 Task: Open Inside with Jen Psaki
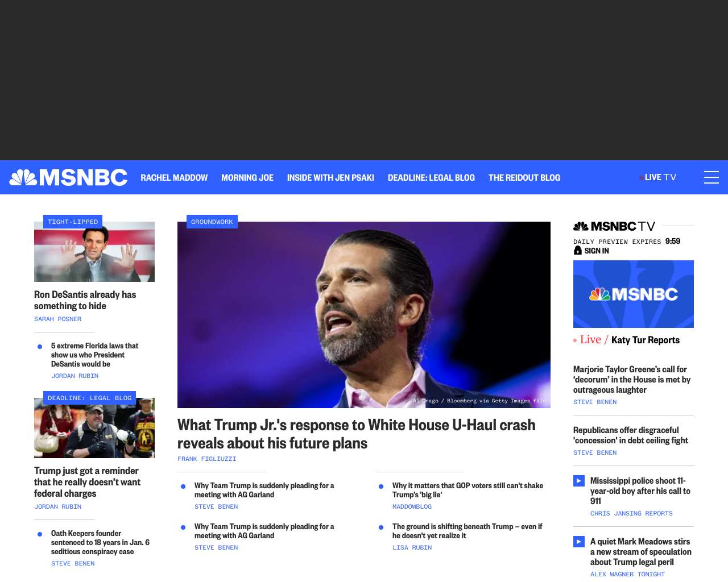pyautogui.click(x=330, y=177)
